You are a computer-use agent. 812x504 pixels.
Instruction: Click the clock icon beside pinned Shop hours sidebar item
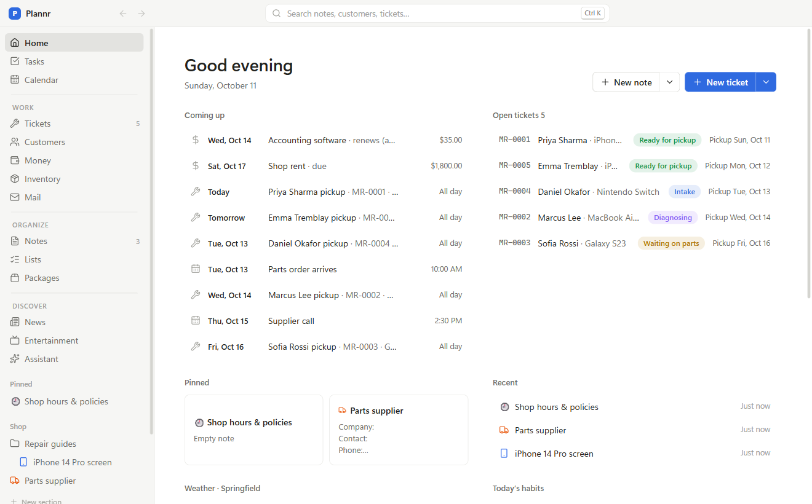(x=15, y=401)
